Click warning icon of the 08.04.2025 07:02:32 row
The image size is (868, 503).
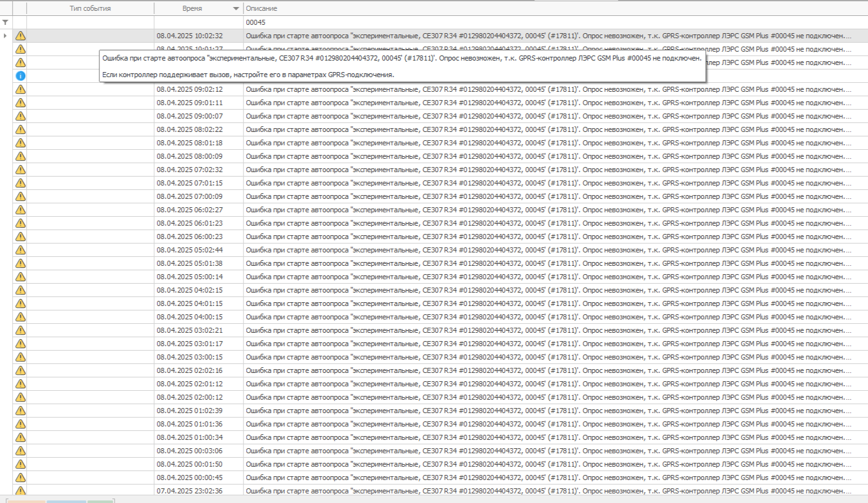click(x=20, y=170)
